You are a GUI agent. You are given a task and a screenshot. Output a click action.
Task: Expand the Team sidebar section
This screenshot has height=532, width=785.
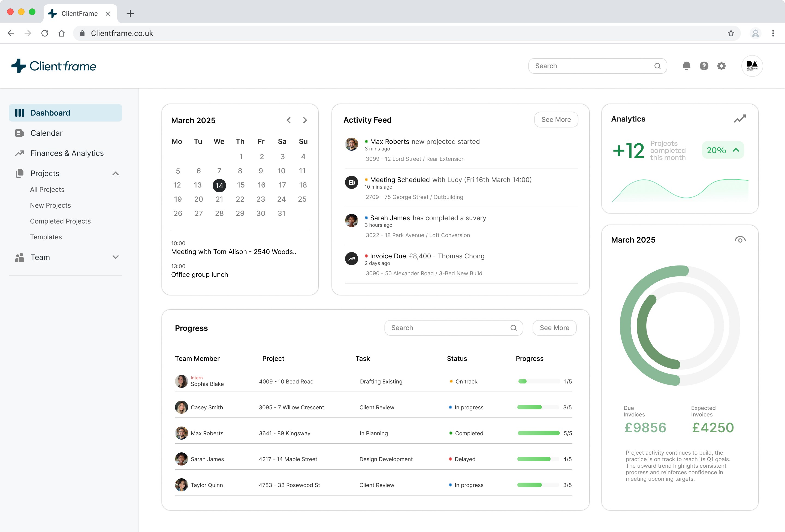(116, 257)
